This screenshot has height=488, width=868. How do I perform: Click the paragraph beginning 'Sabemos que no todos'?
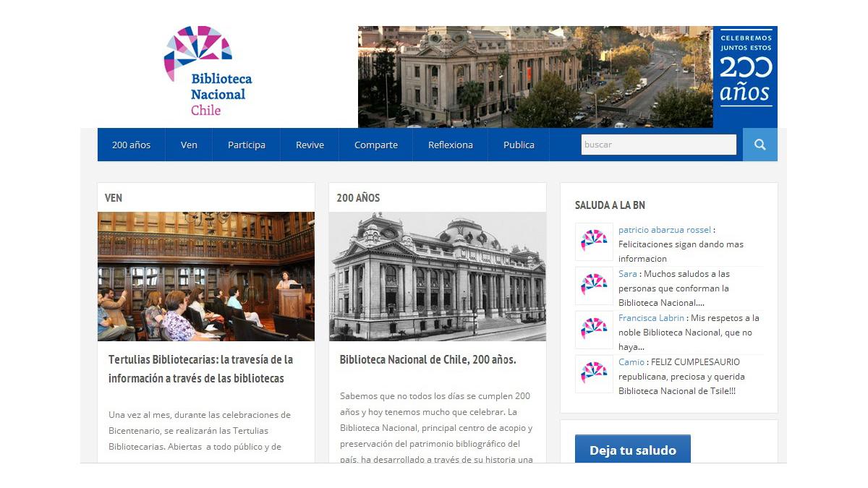pyautogui.click(x=436, y=428)
